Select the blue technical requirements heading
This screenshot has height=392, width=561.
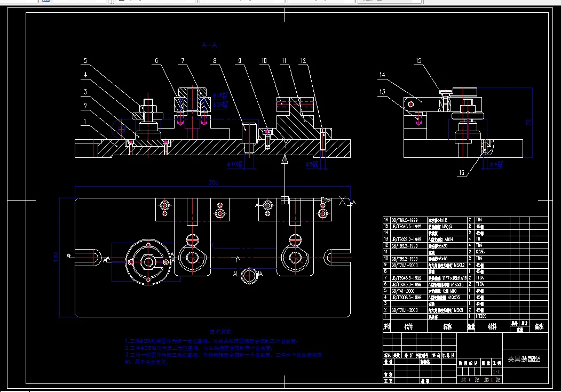[x=221, y=332]
